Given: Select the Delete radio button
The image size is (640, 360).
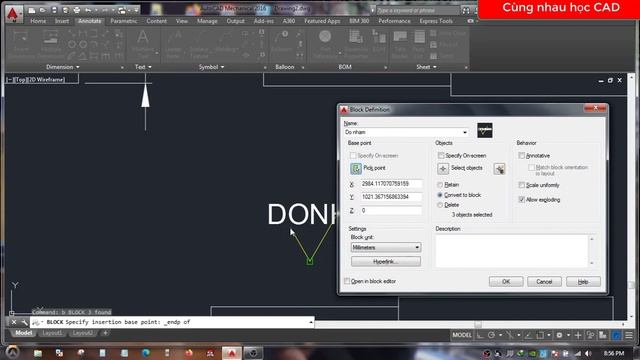Looking at the screenshot, I should (440, 205).
